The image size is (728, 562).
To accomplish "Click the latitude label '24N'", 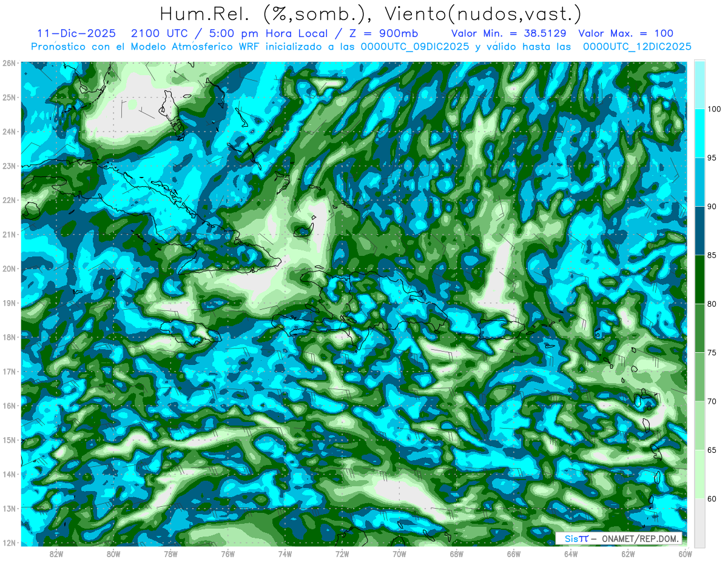I will [9, 132].
